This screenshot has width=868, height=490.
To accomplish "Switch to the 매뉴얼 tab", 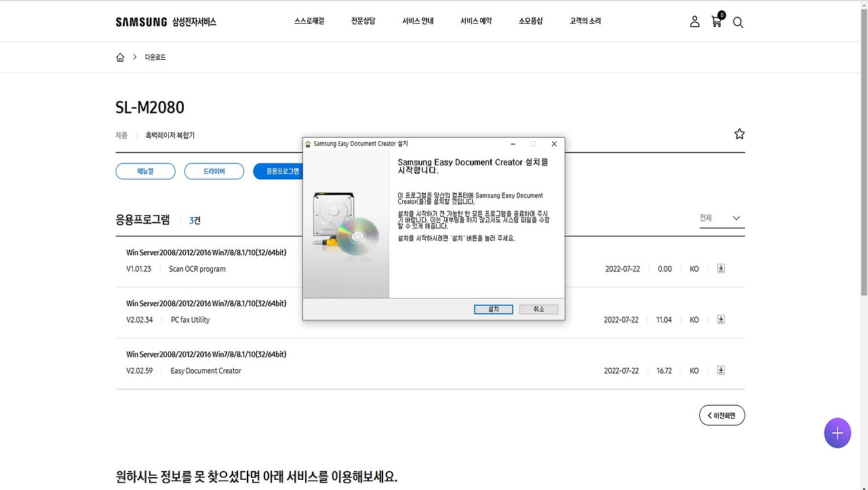I will point(145,171).
